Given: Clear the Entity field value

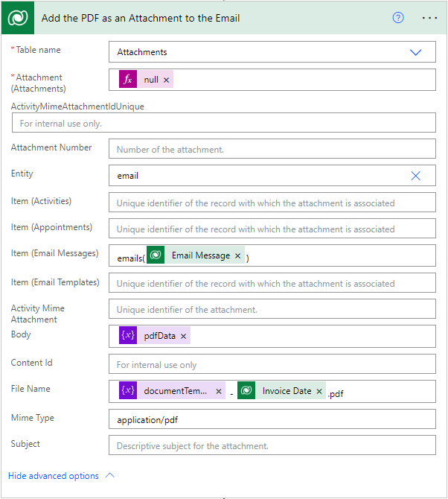Looking at the screenshot, I should 416,176.
